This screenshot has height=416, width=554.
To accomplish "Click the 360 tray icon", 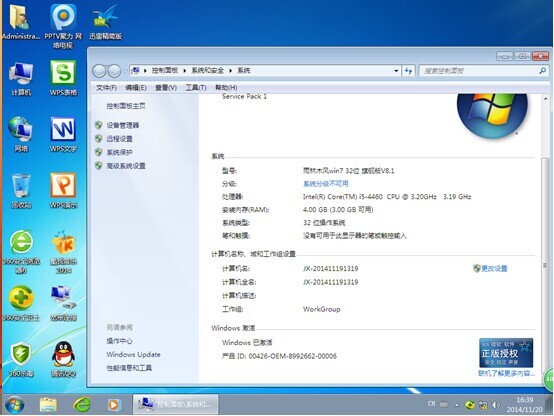I will (x=470, y=405).
